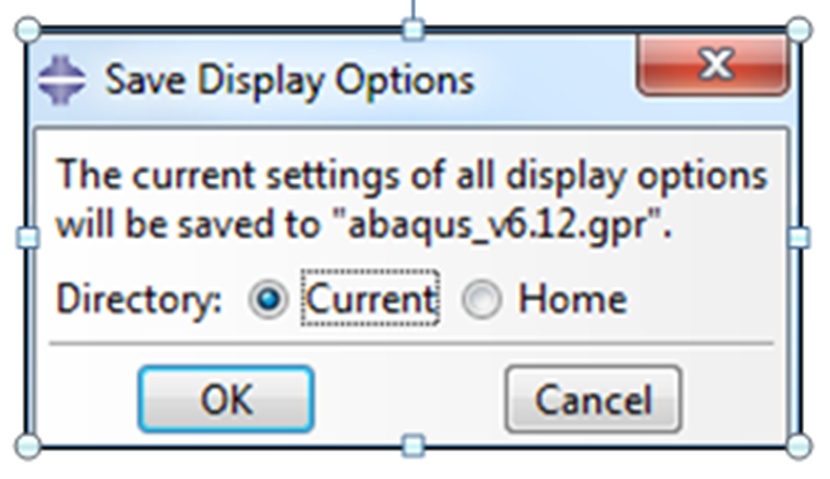Screen dimensions: 830x479
Task: Close the Save Display Options dialog
Action: tap(714, 65)
